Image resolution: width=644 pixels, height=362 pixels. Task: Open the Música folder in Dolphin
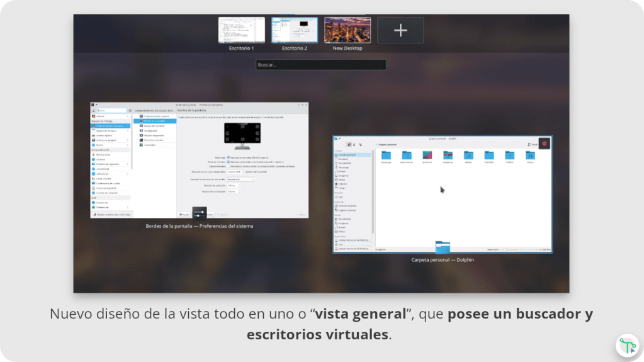[468, 156]
